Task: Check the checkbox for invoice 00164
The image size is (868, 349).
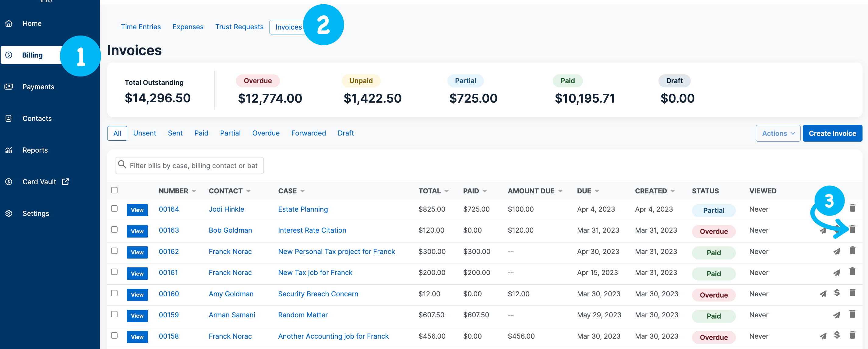Action: [x=114, y=209]
